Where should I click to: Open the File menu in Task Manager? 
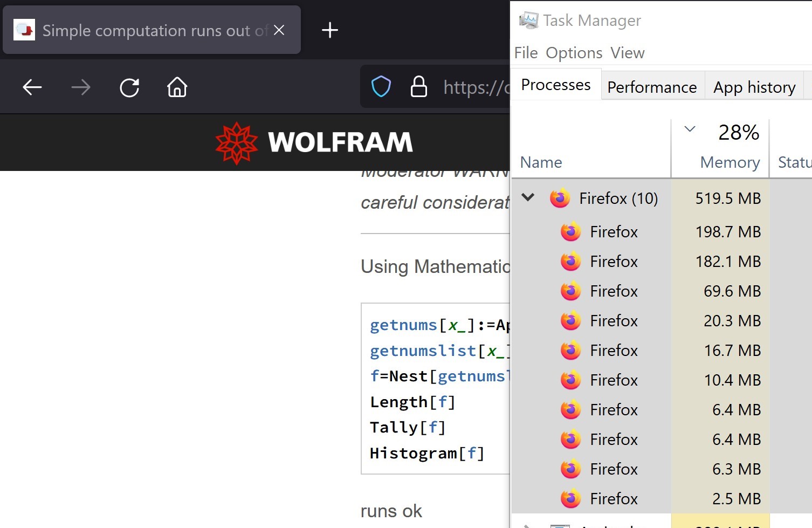coord(526,53)
